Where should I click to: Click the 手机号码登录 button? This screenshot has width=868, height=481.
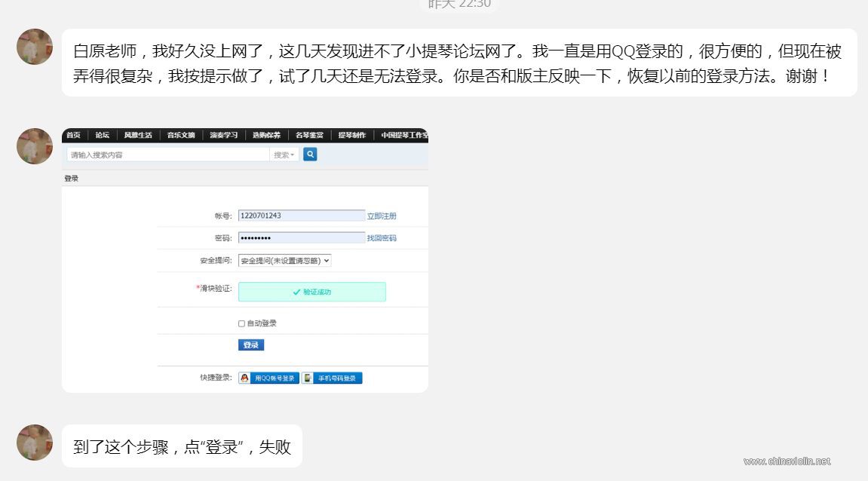[332, 378]
